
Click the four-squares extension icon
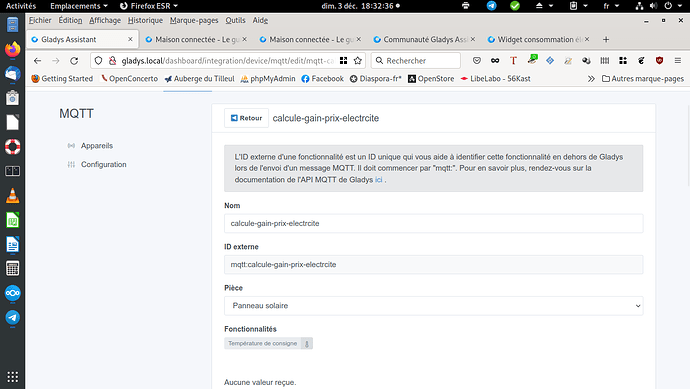[x=623, y=61]
